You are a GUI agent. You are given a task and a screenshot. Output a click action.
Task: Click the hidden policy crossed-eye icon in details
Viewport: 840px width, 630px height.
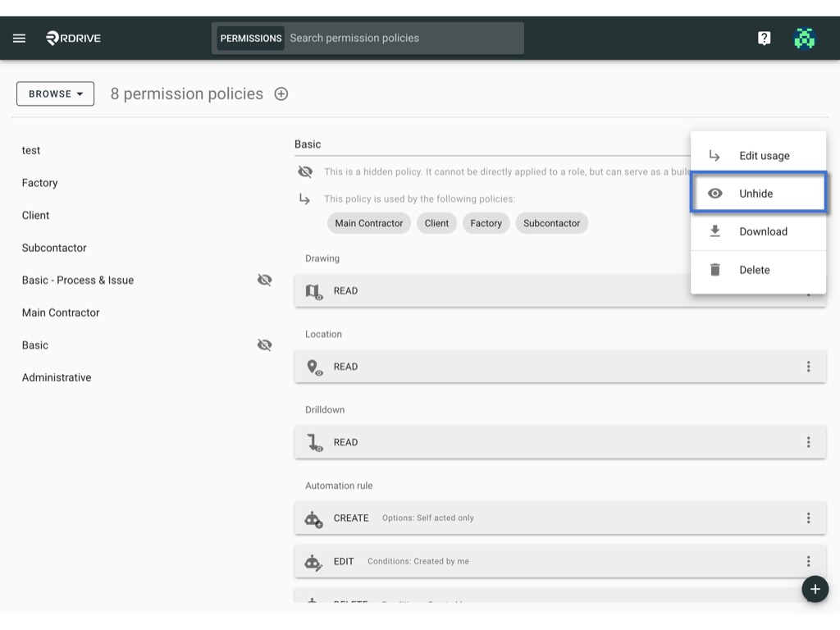point(305,171)
